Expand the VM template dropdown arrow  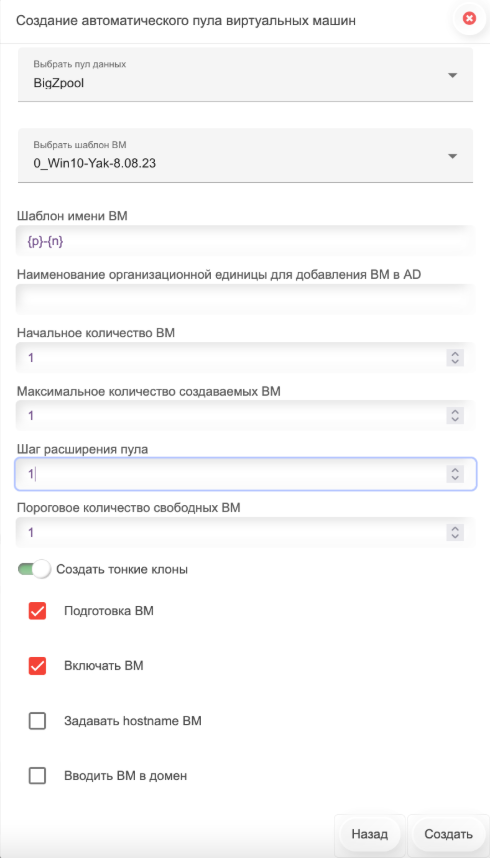coord(452,156)
